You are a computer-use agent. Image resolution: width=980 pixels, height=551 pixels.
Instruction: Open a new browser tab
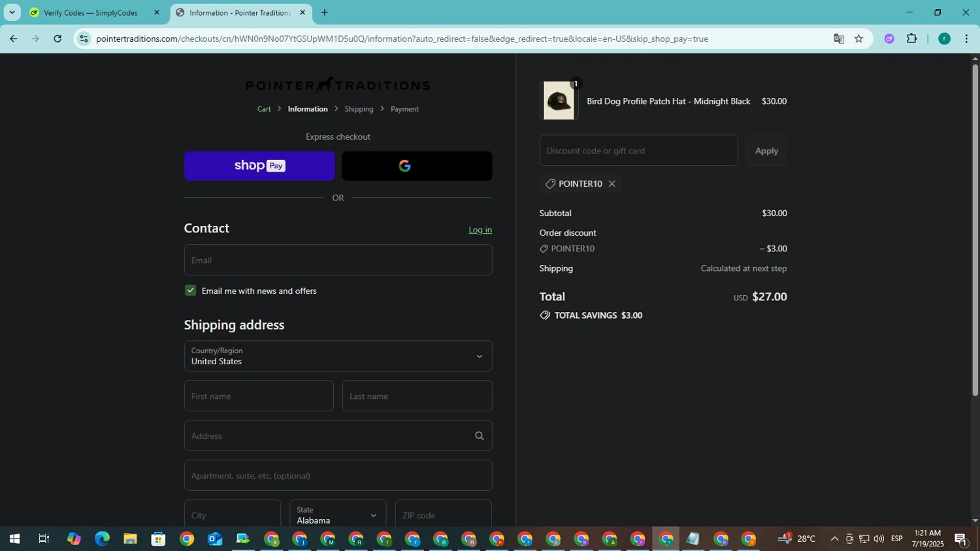point(325,12)
